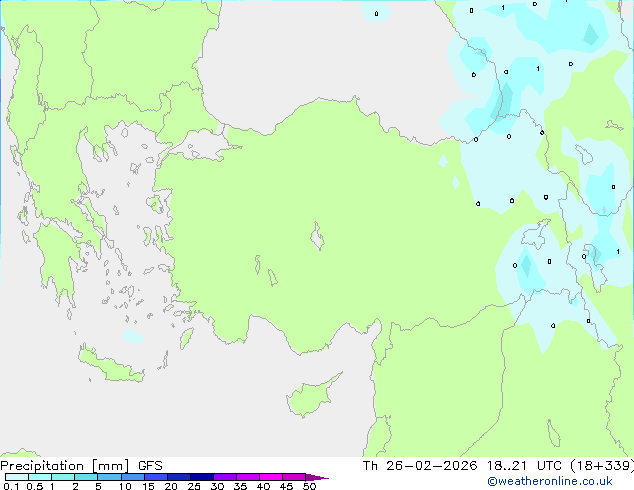Screen dimensions: 634x490
Task: Click the "0.1" legend scale label
Action: point(11,486)
